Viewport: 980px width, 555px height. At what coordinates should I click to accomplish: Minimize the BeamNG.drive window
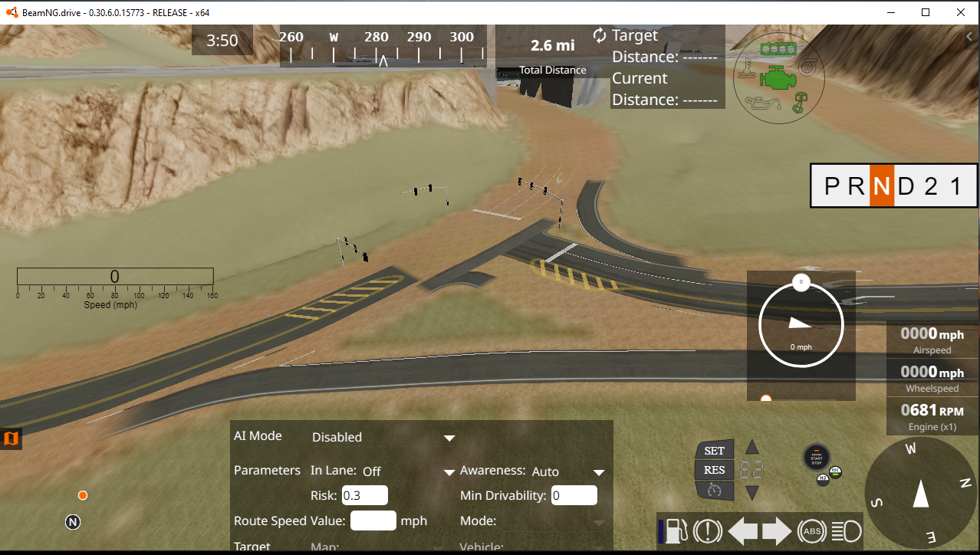891,12
